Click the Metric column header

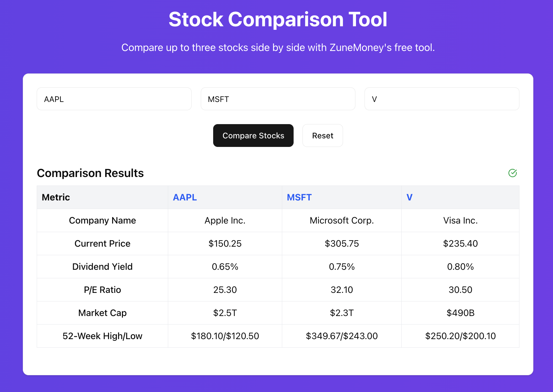[56, 197]
